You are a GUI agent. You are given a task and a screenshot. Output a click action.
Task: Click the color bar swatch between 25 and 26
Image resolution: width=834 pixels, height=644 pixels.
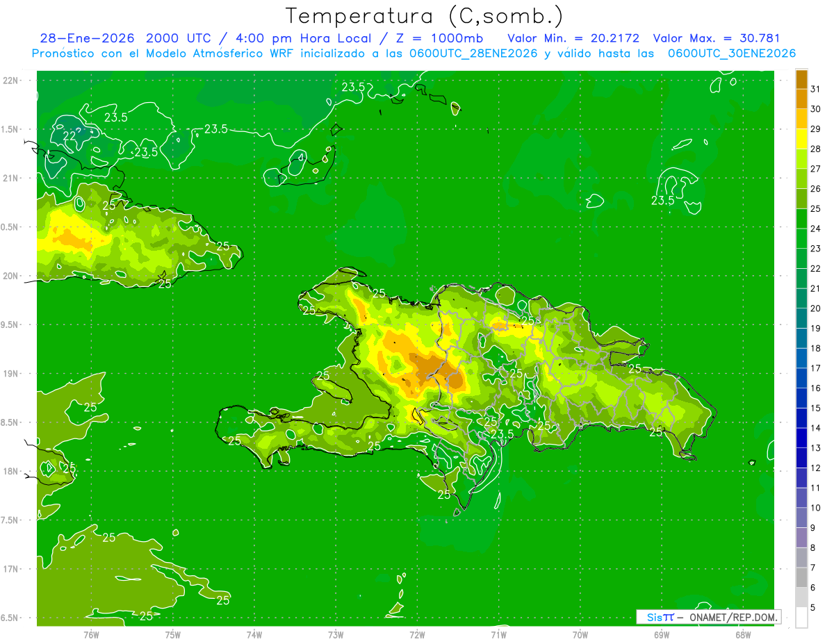801,199
